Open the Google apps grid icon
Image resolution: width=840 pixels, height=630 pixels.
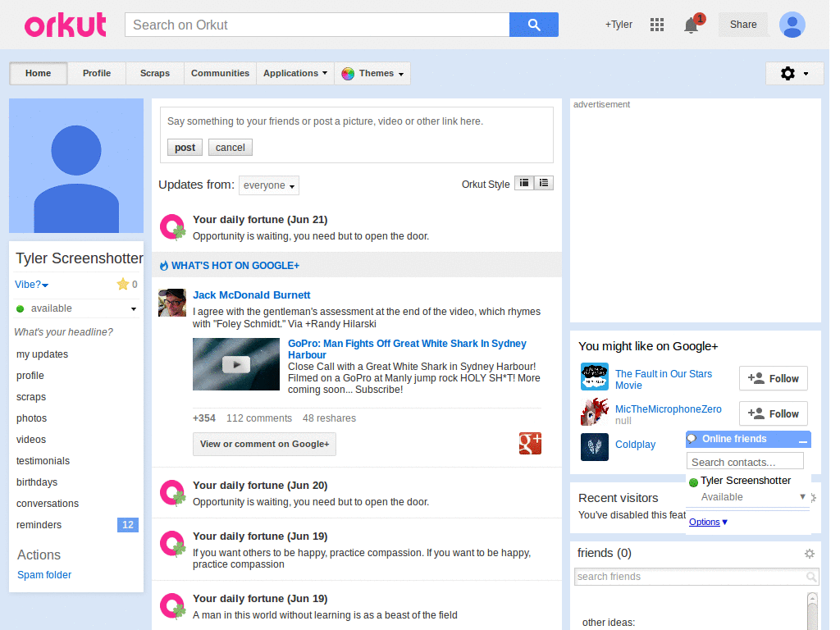pyautogui.click(x=657, y=25)
